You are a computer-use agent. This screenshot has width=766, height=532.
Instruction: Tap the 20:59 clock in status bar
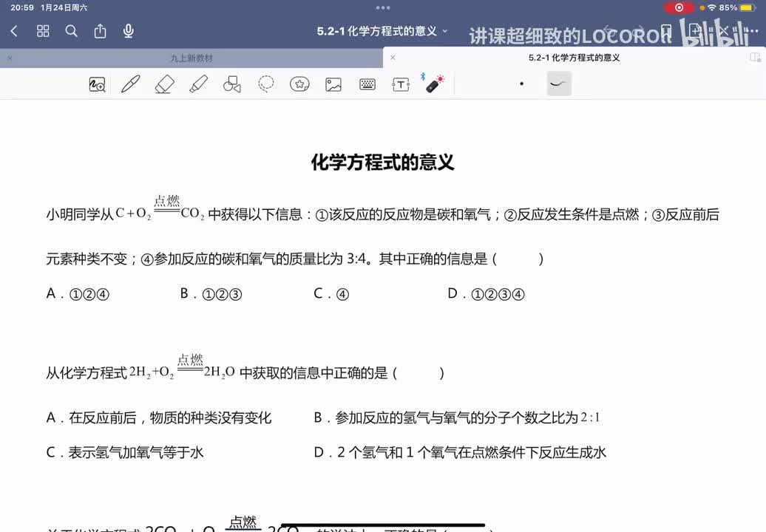coord(22,8)
